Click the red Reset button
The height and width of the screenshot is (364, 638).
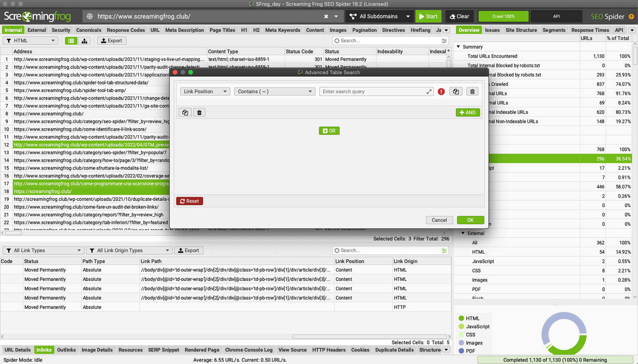point(189,201)
